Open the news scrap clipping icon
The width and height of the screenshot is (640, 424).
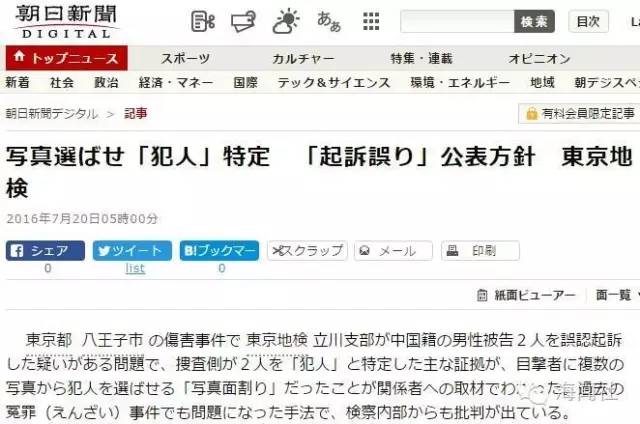click(203, 22)
